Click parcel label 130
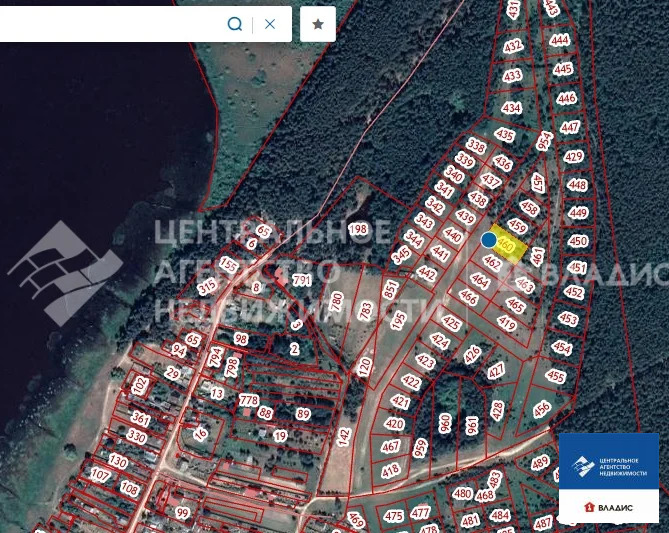 pyautogui.click(x=118, y=461)
